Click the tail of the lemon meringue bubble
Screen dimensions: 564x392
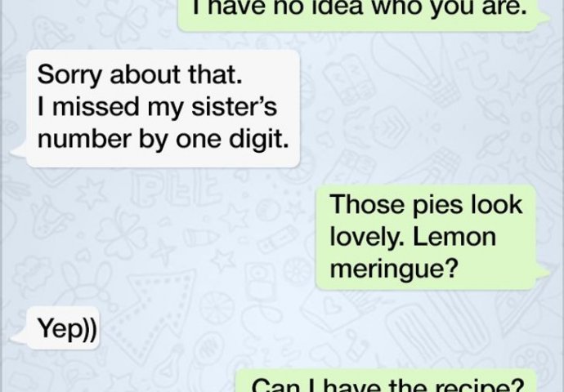coord(543,272)
